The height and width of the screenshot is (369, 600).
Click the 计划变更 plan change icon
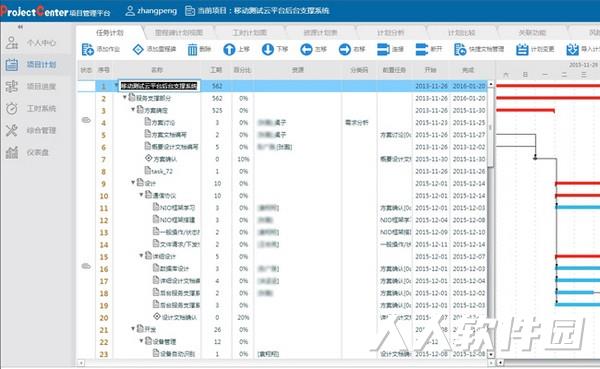tap(522, 49)
